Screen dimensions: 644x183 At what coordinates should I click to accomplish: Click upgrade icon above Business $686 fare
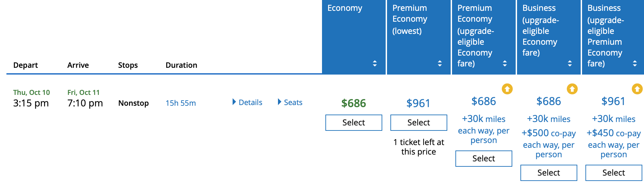572,89
